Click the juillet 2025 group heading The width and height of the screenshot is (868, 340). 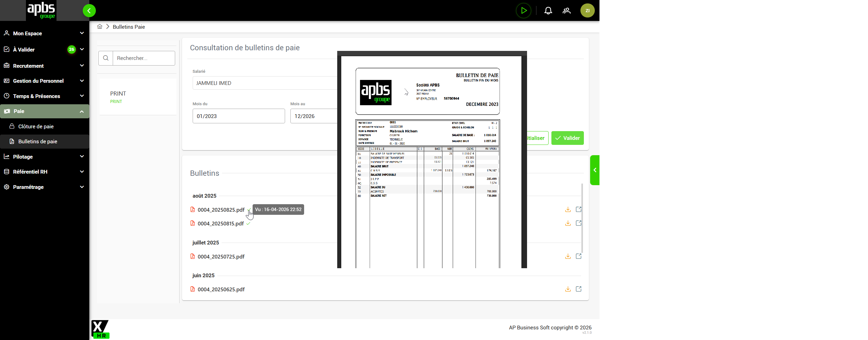(205, 243)
